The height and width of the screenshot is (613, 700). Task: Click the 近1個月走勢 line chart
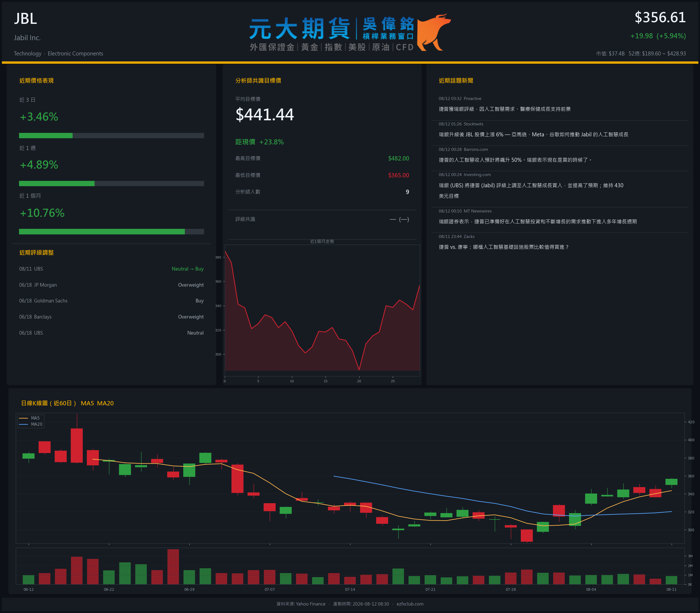pos(322,310)
